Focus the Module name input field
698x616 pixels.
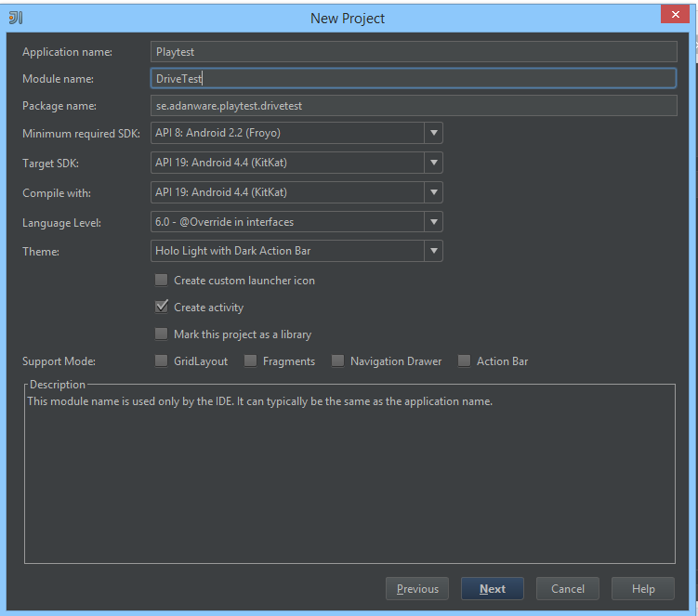point(414,79)
